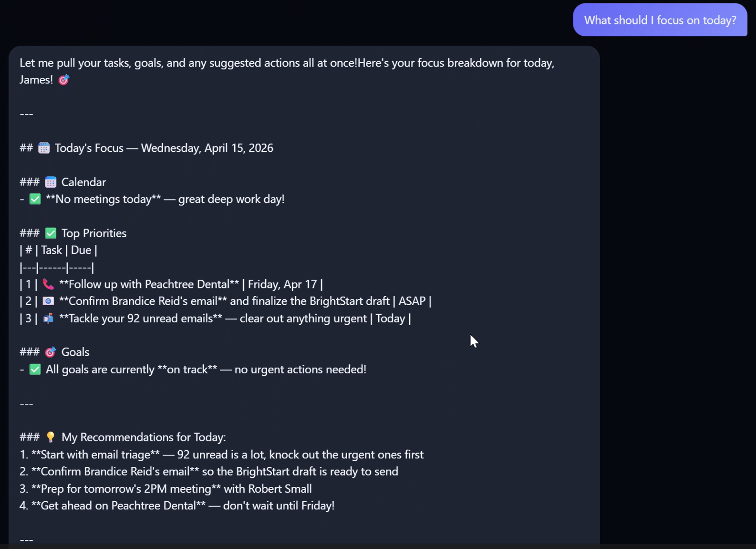Viewport: 756px width, 549px height.
Task: Select the What should I focus on today bubble
Action: (660, 20)
